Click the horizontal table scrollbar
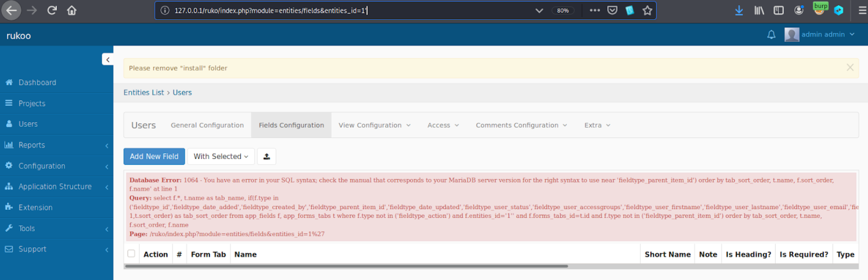The height and width of the screenshot is (280, 868). point(346,266)
